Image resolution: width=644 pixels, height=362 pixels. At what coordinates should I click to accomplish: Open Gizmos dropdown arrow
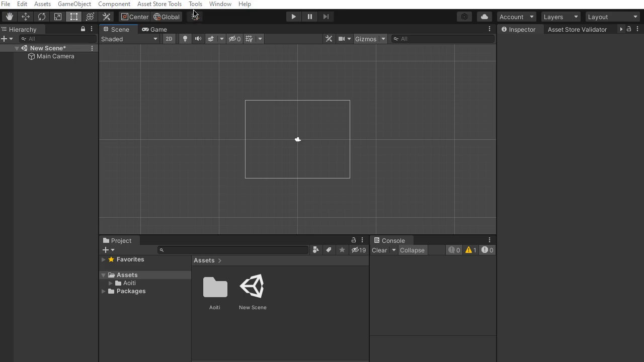[383, 39]
